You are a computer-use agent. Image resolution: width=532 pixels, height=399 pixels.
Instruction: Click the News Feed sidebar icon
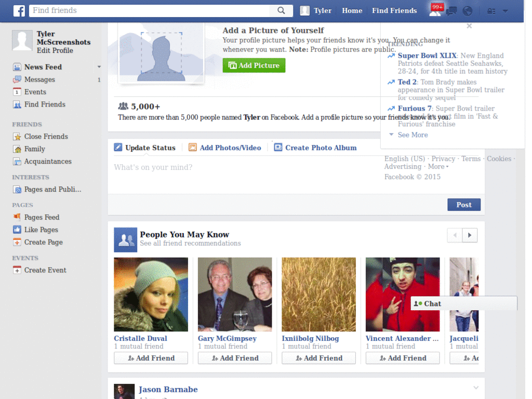point(17,67)
